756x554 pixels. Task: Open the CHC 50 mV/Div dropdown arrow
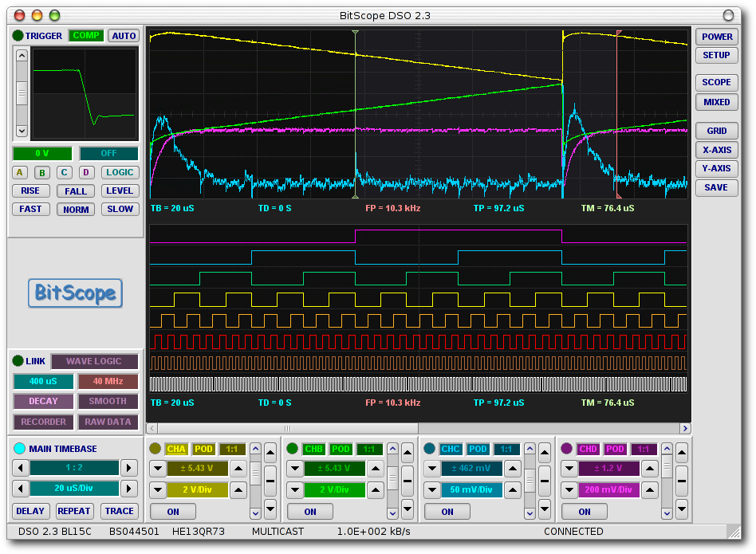[x=431, y=490]
